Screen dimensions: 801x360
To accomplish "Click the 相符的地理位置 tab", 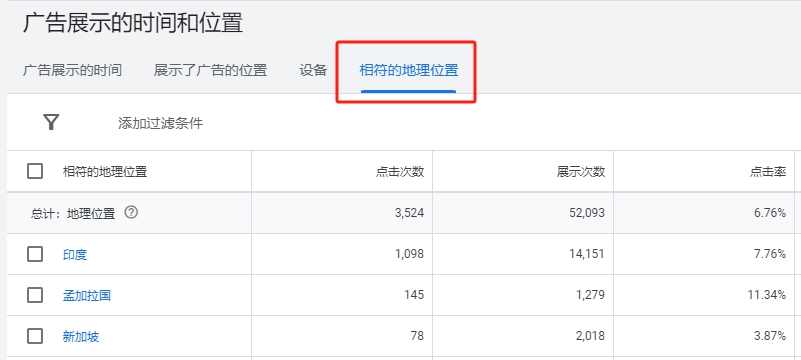I will click(409, 70).
